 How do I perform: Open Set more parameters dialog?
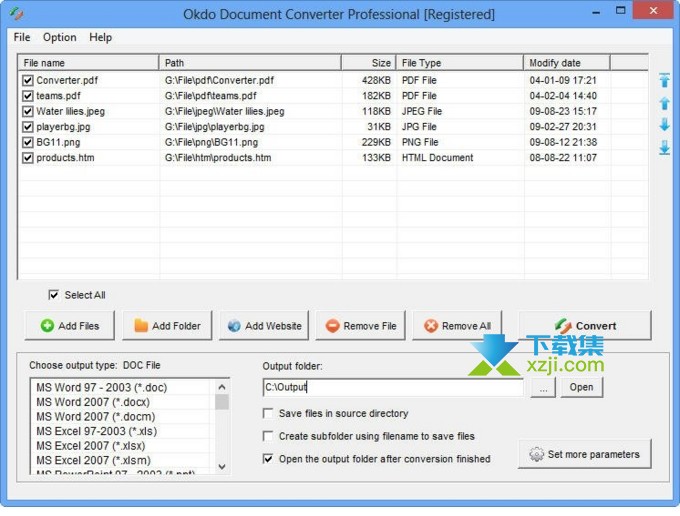pos(585,454)
